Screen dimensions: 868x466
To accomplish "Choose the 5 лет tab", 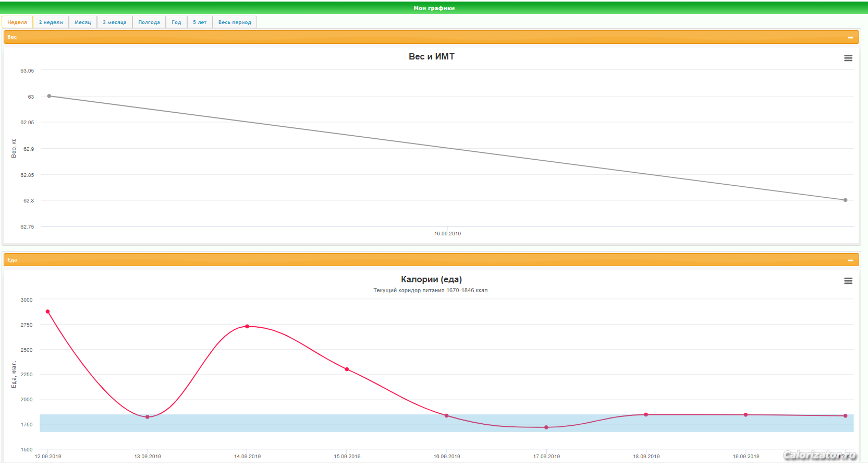I will 200,22.
